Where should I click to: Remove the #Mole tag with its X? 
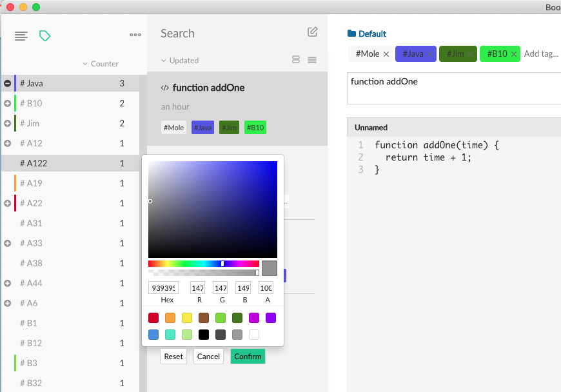386,54
